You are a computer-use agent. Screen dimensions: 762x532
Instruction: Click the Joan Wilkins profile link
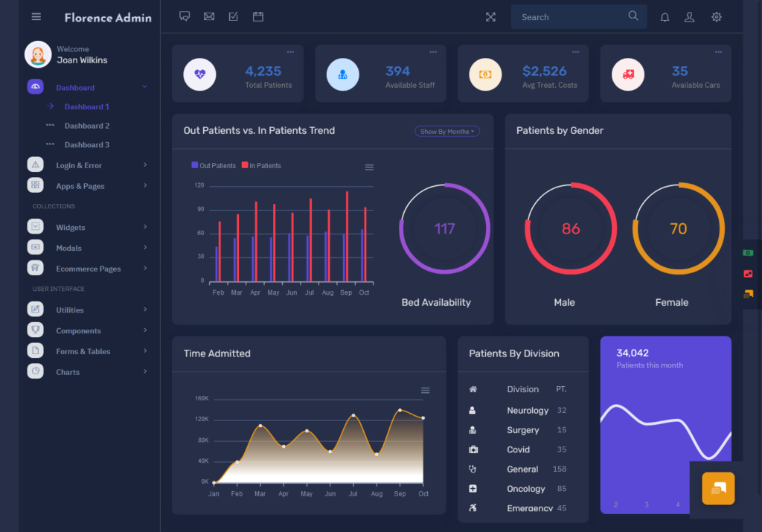click(x=80, y=60)
